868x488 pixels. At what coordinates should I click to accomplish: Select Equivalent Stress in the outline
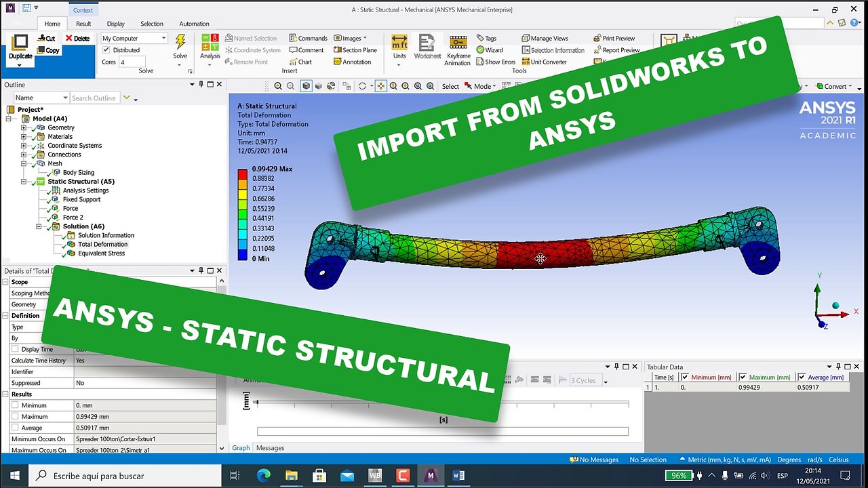101,253
